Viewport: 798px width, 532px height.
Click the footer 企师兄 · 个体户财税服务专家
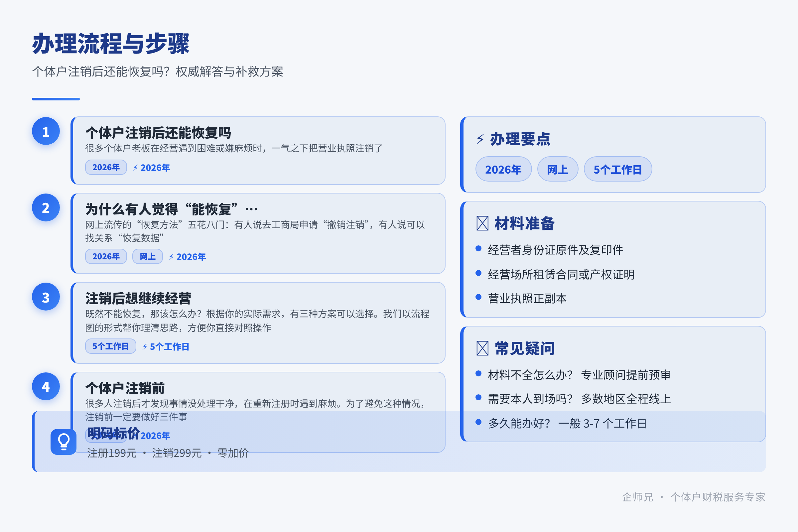coord(694,497)
